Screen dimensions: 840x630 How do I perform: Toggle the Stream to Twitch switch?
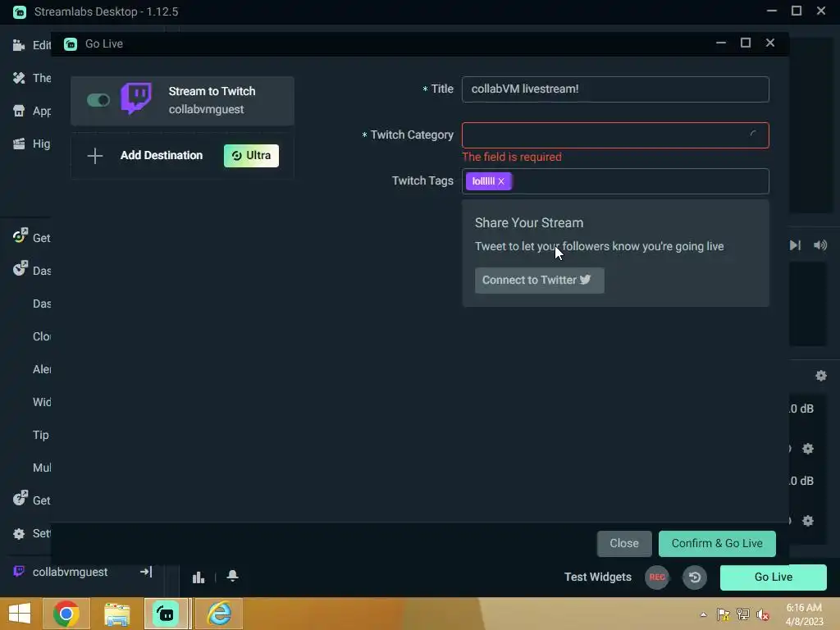tap(98, 100)
